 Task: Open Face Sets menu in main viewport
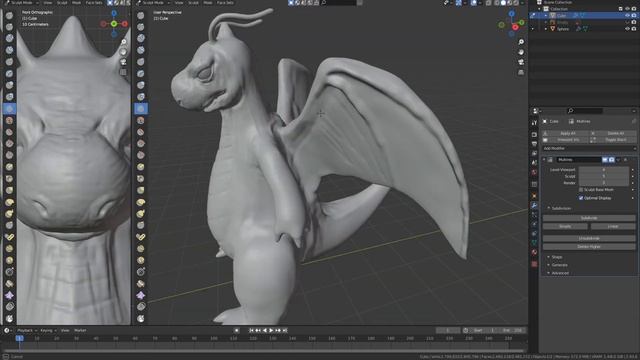tap(225, 3)
